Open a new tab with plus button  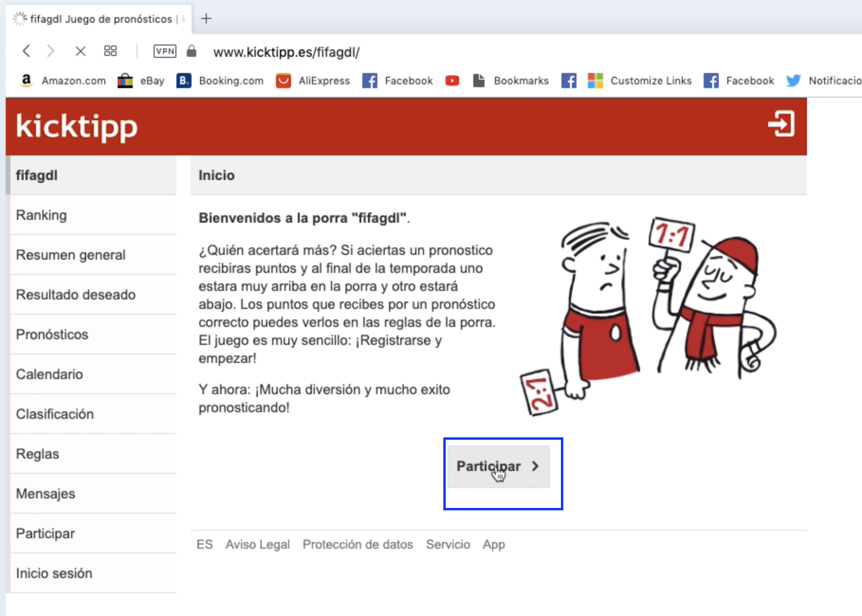click(206, 19)
